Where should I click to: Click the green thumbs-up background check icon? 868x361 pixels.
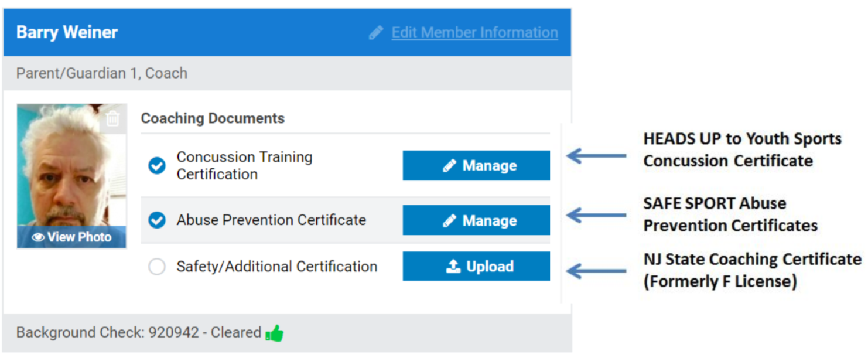click(x=274, y=333)
